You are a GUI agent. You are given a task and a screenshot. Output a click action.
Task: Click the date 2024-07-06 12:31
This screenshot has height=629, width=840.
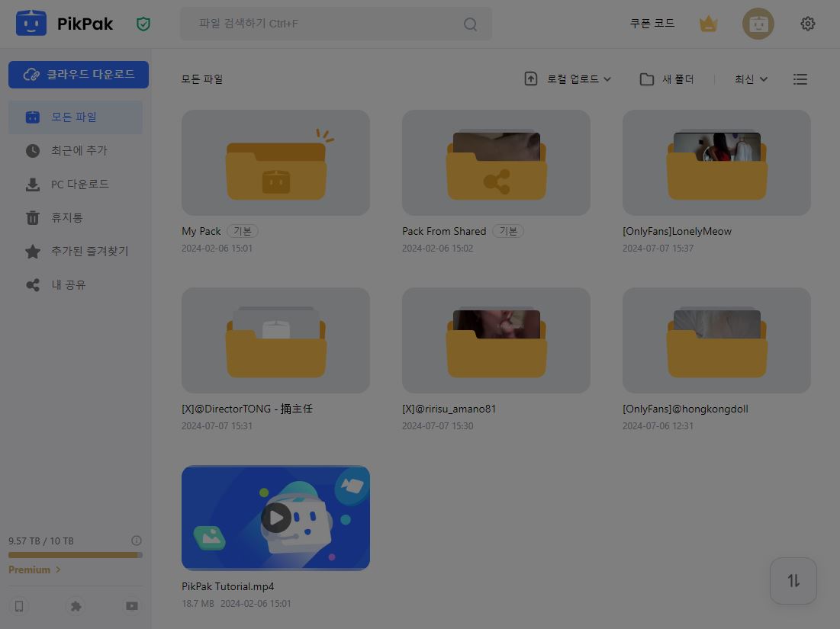point(658,426)
